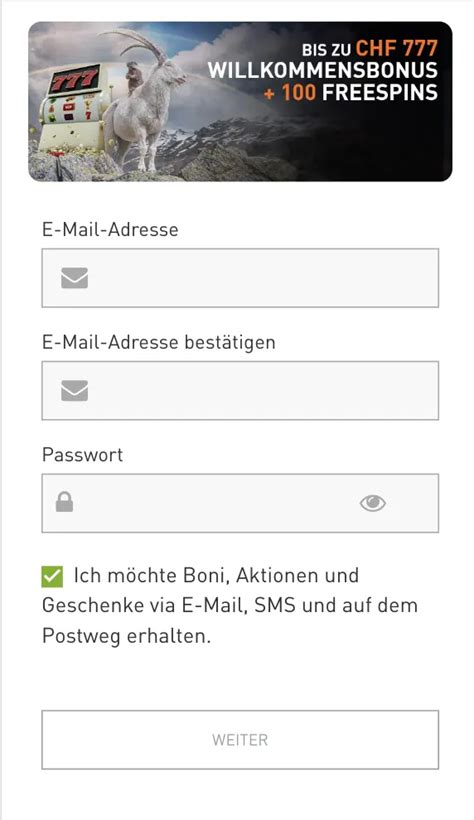Open the CHF 777 Willkommensbonus banner
This screenshot has width=474, height=820.
coord(240,101)
